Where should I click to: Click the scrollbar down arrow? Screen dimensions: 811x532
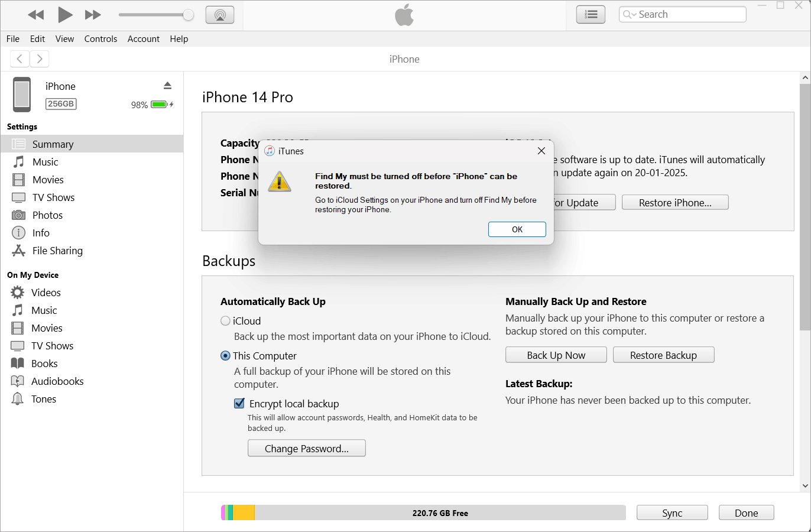tap(805, 486)
